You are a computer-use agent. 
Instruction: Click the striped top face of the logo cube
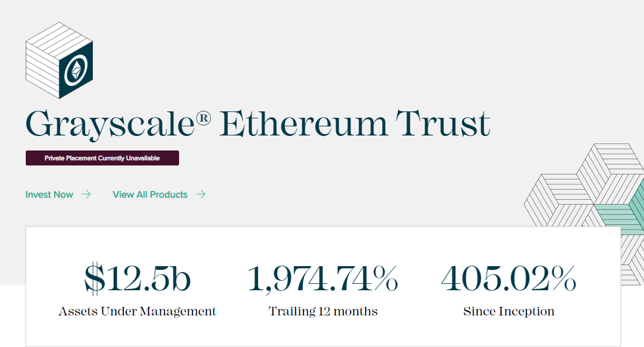click(x=59, y=39)
